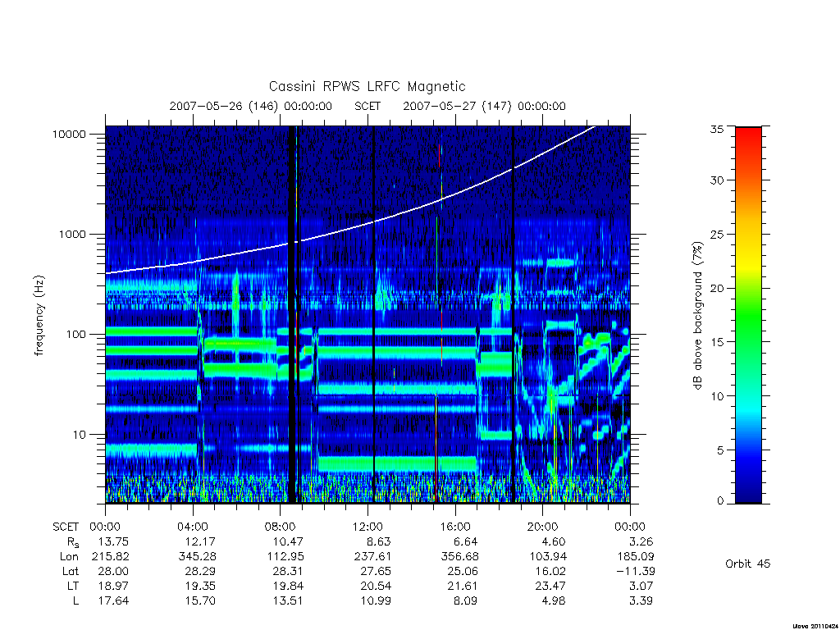
Task: Click the longitude value 237.61
Action: tap(372, 557)
